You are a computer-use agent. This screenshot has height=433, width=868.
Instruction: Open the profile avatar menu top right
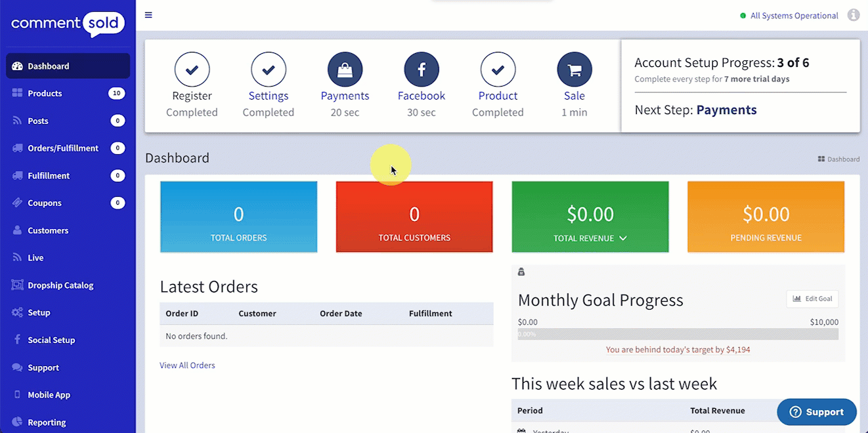pos(854,14)
